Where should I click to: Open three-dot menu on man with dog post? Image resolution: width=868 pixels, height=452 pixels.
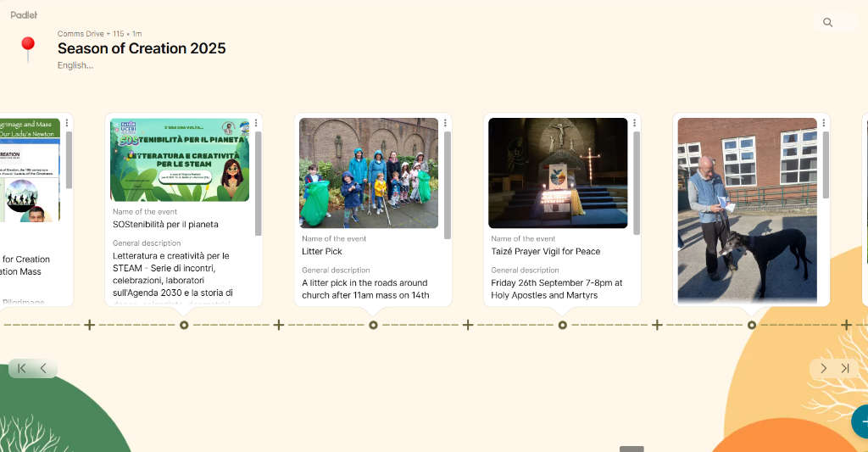coord(823,123)
